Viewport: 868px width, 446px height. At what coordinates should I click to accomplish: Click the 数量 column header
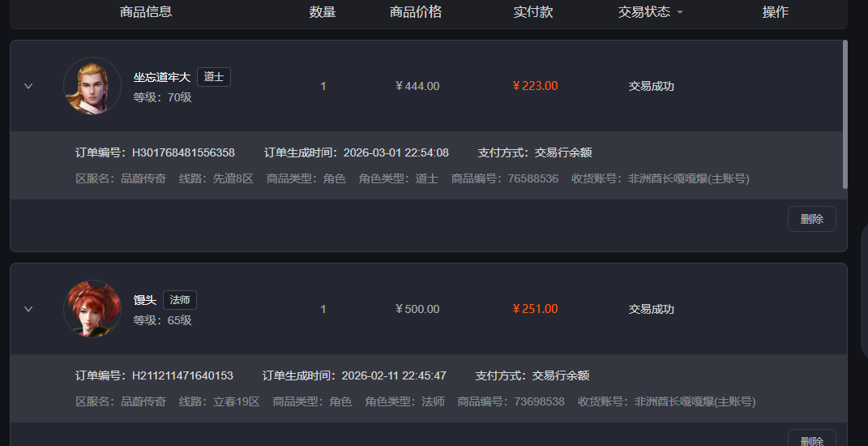(x=323, y=11)
